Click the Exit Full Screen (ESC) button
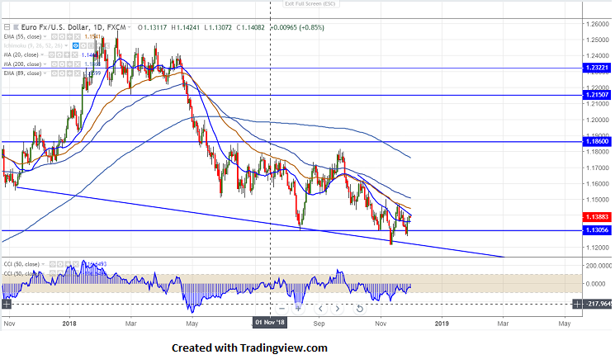This screenshot has height=364, width=615. 310,4
